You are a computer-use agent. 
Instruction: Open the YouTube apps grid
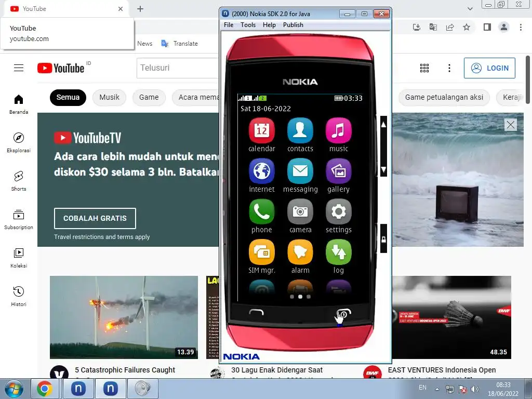pos(424,68)
